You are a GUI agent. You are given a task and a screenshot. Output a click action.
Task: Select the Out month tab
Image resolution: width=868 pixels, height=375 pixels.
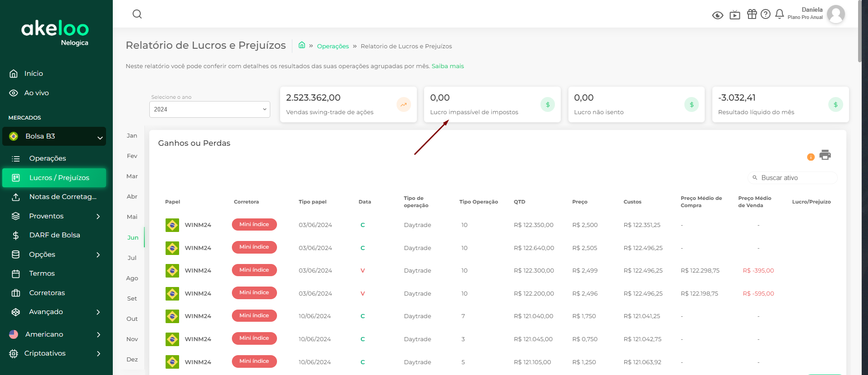(x=132, y=319)
